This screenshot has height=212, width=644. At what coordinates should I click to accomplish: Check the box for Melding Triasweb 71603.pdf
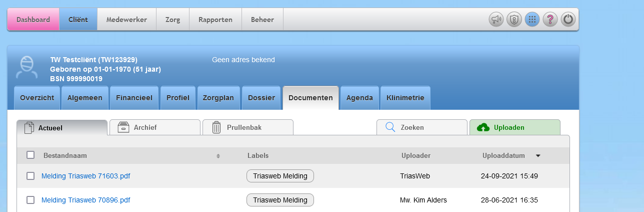pos(30,176)
